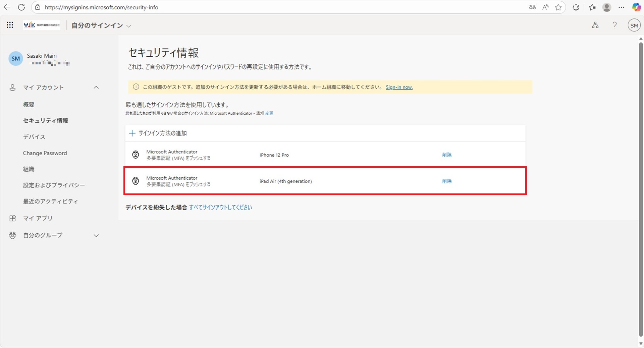Delete the iPad Air authenticator entry
Screen dimensions: 644x348
(447, 181)
